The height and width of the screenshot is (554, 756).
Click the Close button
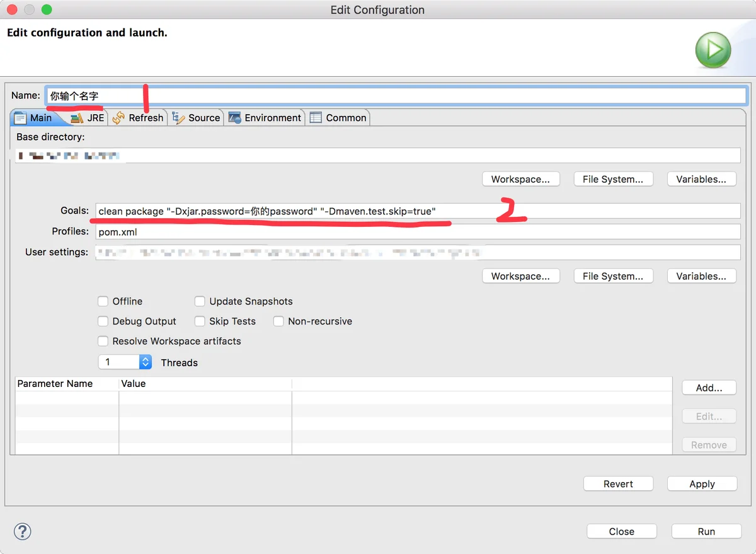coord(621,531)
